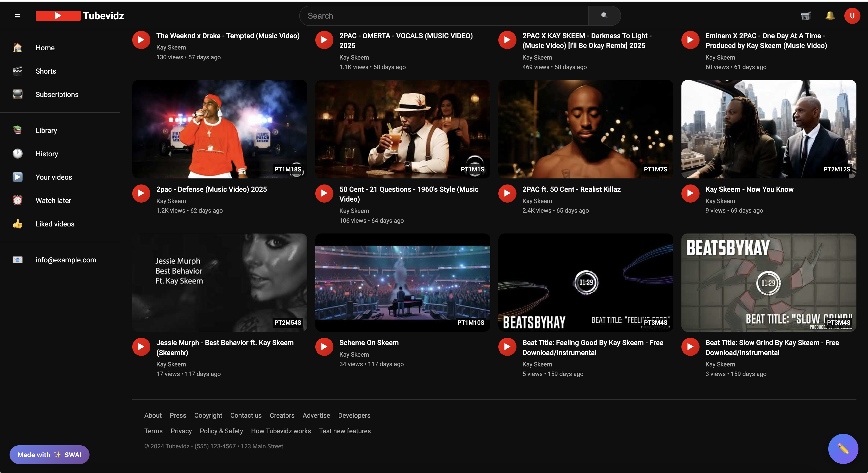The image size is (868, 473).
Task: Click the Terms footer link
Action: tap(153, 431)
